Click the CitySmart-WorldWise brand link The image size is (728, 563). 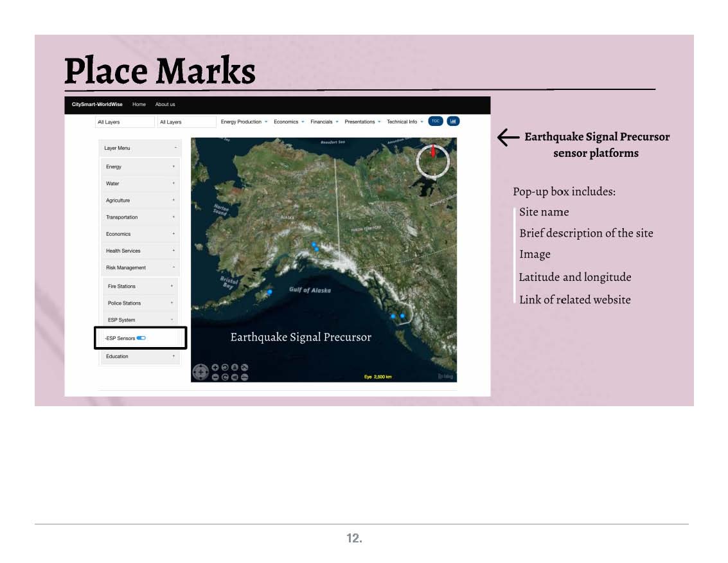tap(97, 104)
